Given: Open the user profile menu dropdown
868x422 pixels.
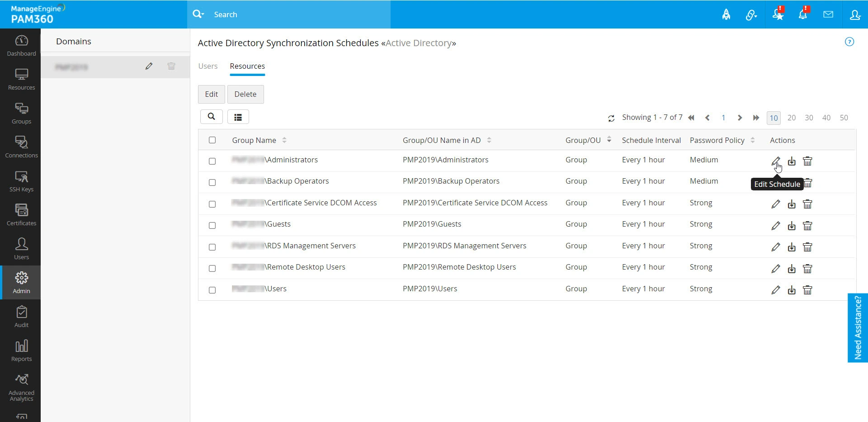Looking at the screenshot, I should click(855, 14).
